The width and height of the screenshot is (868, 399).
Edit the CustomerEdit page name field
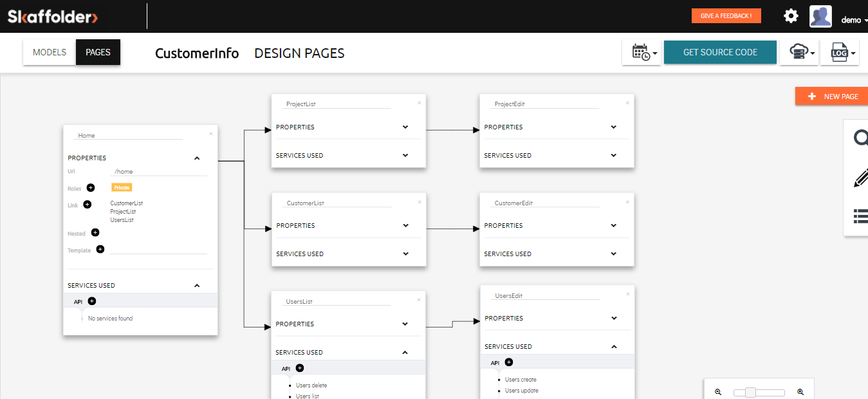pos(544,203)
